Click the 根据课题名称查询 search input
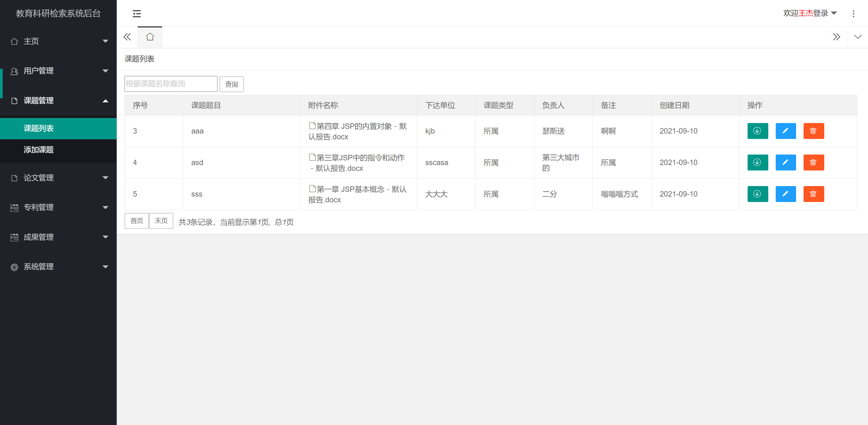This screenshot has height=425, width=868. coord(171,84)
